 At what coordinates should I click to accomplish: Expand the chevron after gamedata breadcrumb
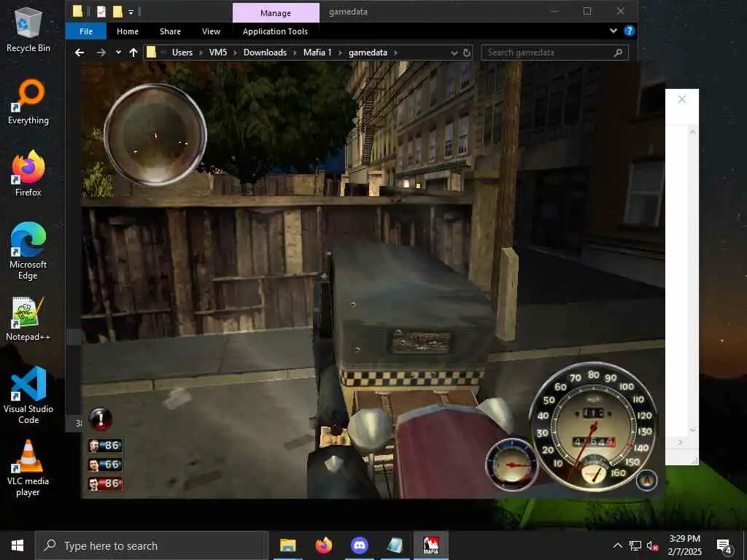(x=395, y=52)
